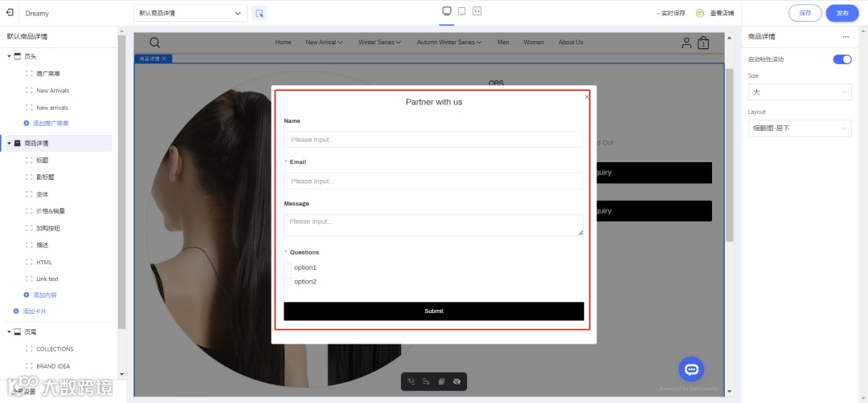
Task: Move section up in floating toolbar
Action: tap(411, 381)
